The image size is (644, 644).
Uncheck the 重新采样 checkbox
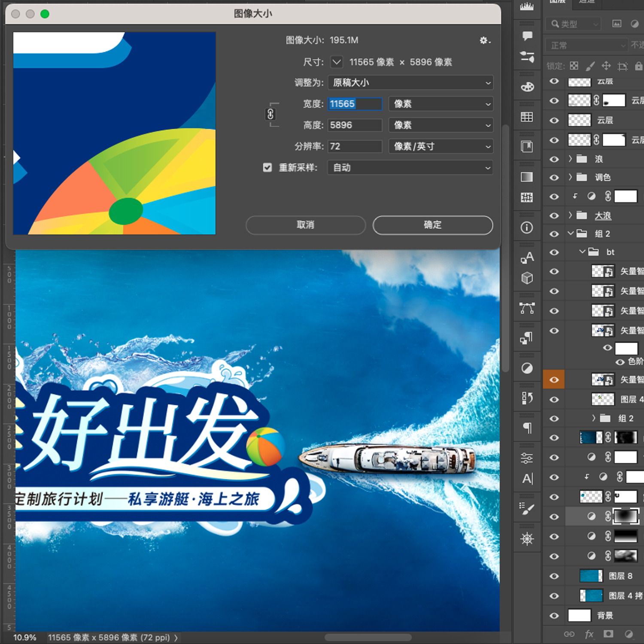click(x=267, y=167)
